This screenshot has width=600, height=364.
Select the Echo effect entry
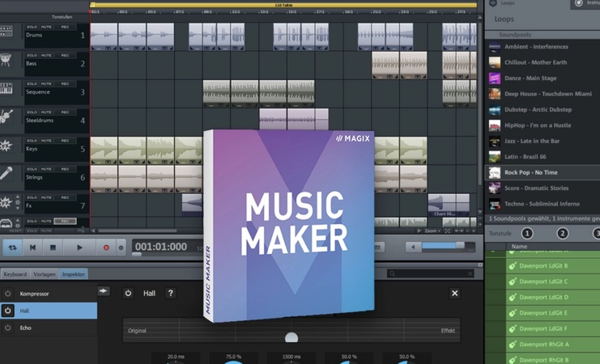coord(49,328)
